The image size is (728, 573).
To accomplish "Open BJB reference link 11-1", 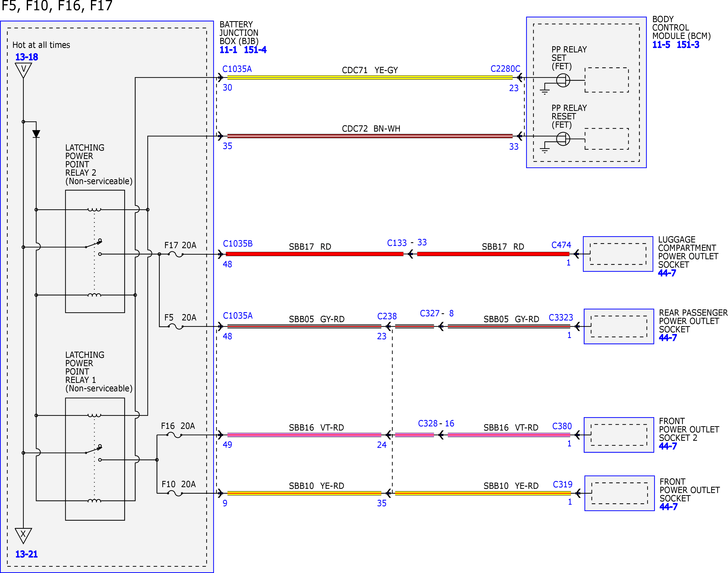I will [x=228, y=50].
